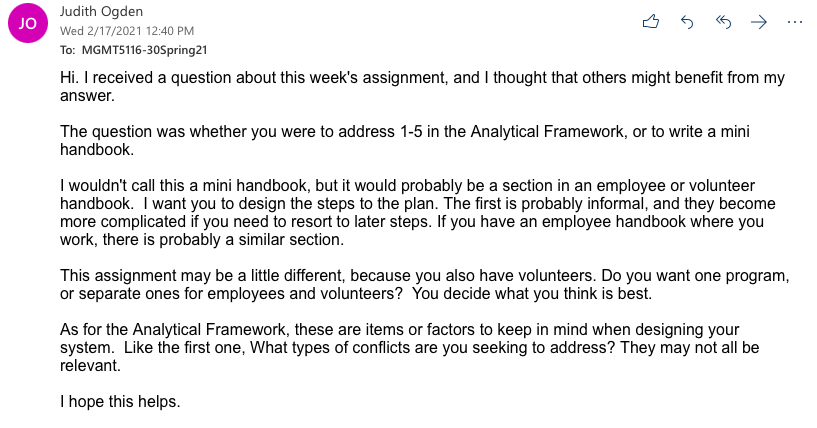Forward this email using the arrow icon
This screenshot has width=817, height=428.
coord(759,22)
